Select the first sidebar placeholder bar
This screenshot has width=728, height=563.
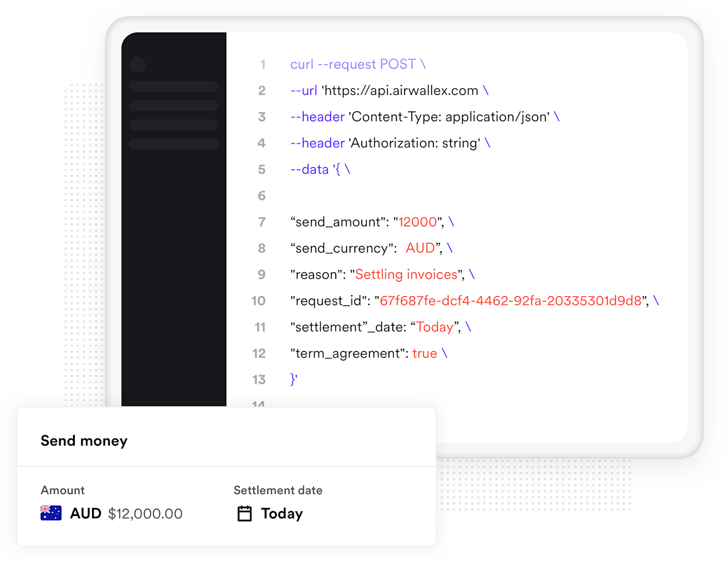[174, 87]
